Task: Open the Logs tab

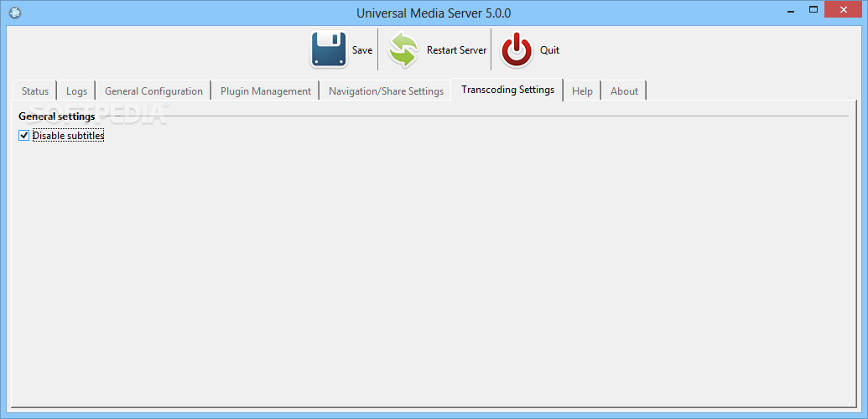Action: coord(76,91)
